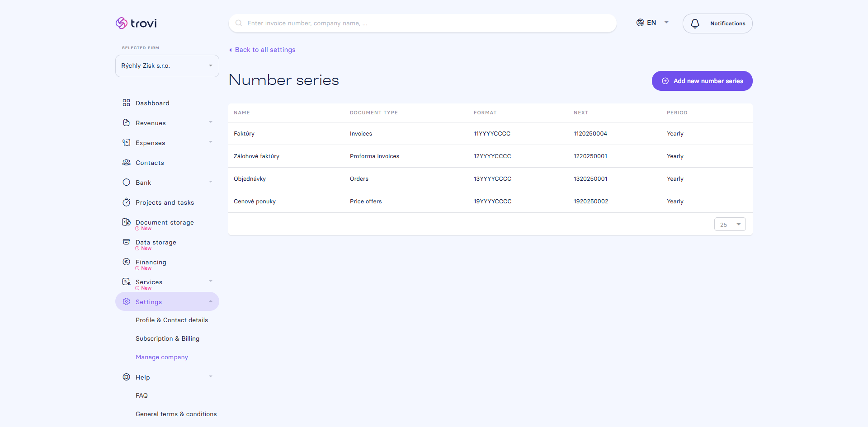Select the Cenové ponuky series row
The height and width of the screenshot is (427, 868).
tap(491, 202)
